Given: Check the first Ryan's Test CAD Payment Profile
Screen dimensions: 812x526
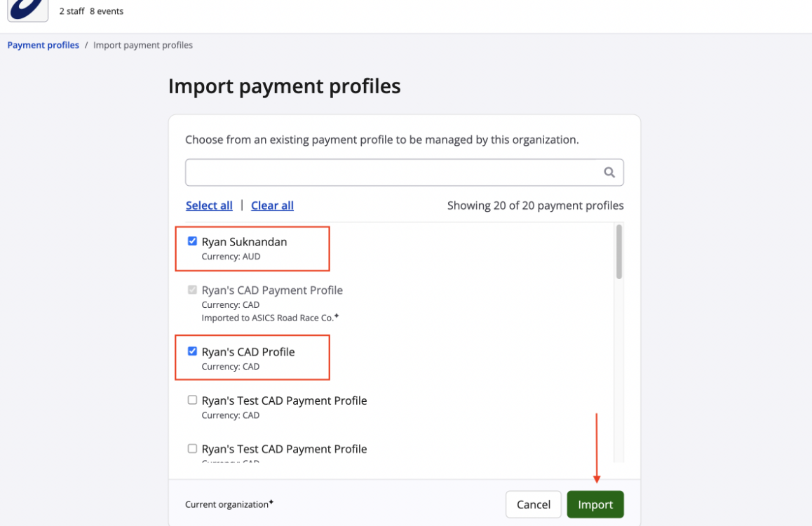Looking at the screenshot, I should [192, 400].
